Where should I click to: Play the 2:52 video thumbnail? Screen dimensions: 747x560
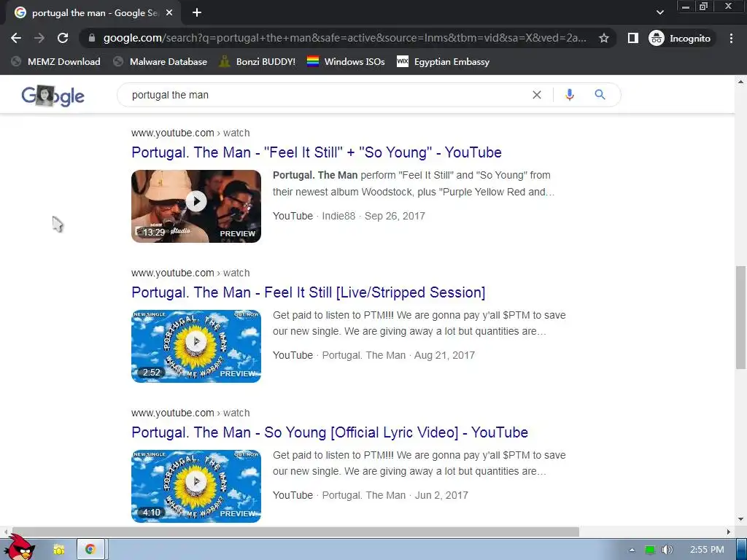point(196,346)
